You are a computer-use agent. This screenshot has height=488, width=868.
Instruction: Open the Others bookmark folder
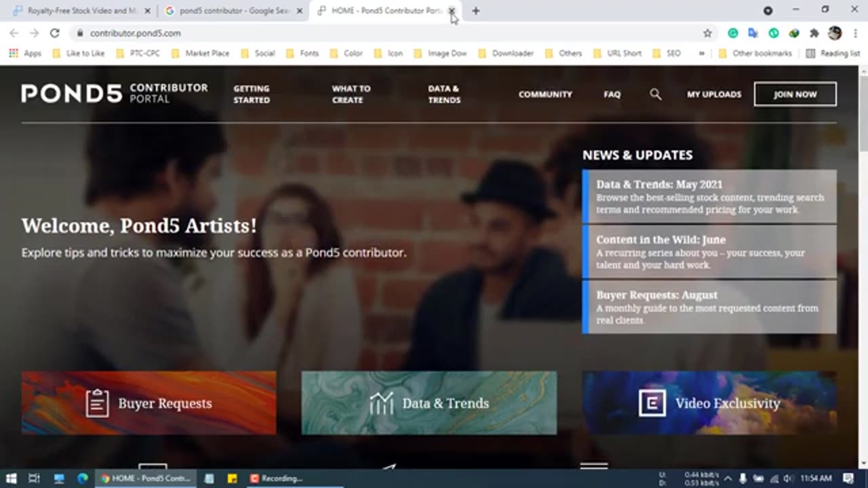click(x=564, y=53)
